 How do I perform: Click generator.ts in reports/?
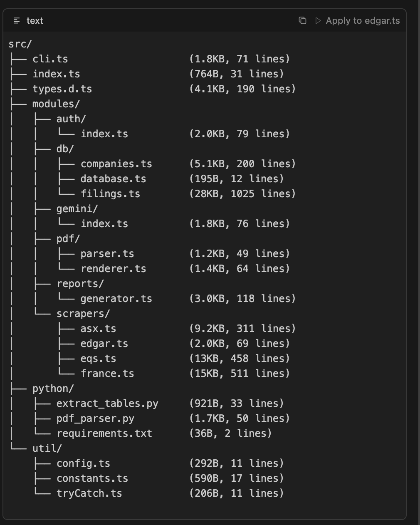click(x=116, y=298)
